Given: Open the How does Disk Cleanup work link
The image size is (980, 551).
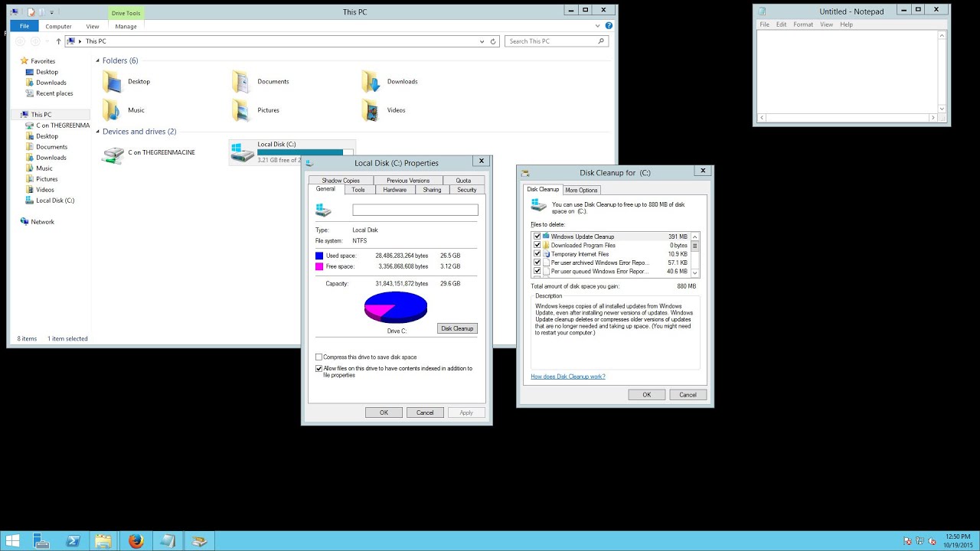Looking at the screenshot, I should point(568,377).
